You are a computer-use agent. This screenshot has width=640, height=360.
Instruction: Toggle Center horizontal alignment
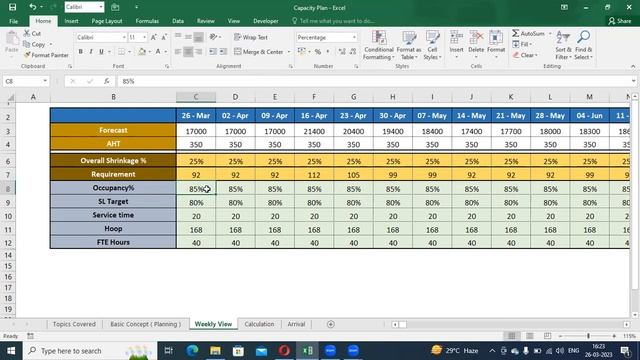pyautogui.click(x=188, y=52)
